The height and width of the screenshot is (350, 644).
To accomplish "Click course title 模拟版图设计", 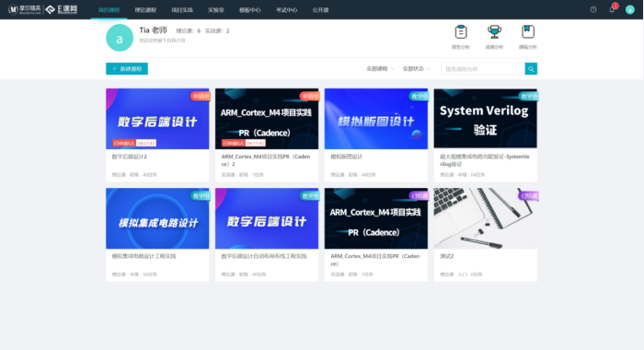I will [346, 157].
